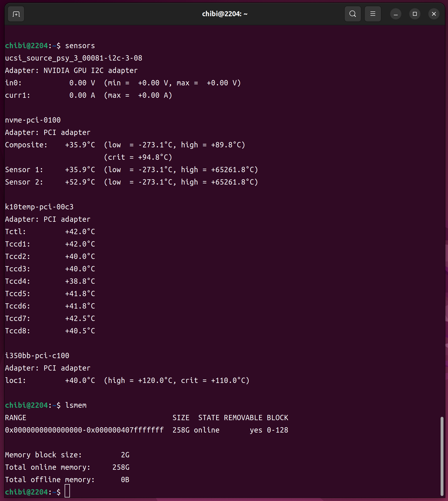Screen dimensions: 448x501
Task: Click the typed 'lsmem' command text
Action: 76,405
